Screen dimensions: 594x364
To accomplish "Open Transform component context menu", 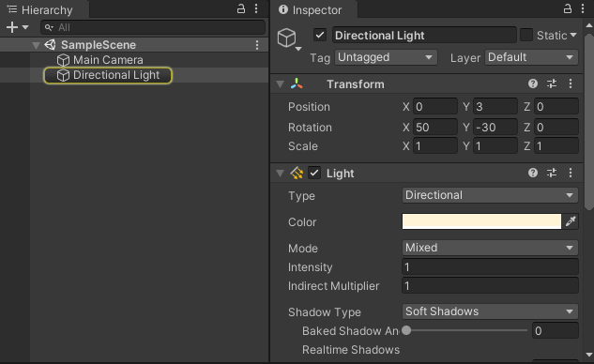I will point(571,83).
